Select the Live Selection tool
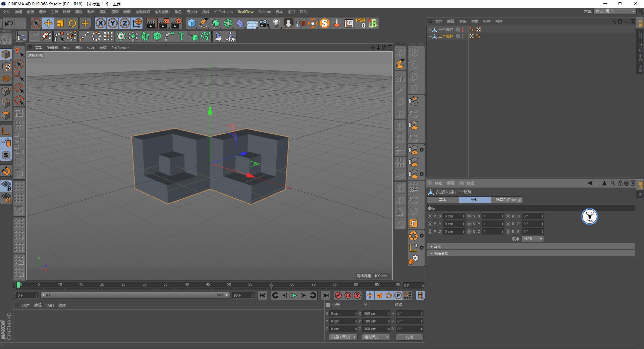The image size is (644, 349). click(x=36, y=23)
